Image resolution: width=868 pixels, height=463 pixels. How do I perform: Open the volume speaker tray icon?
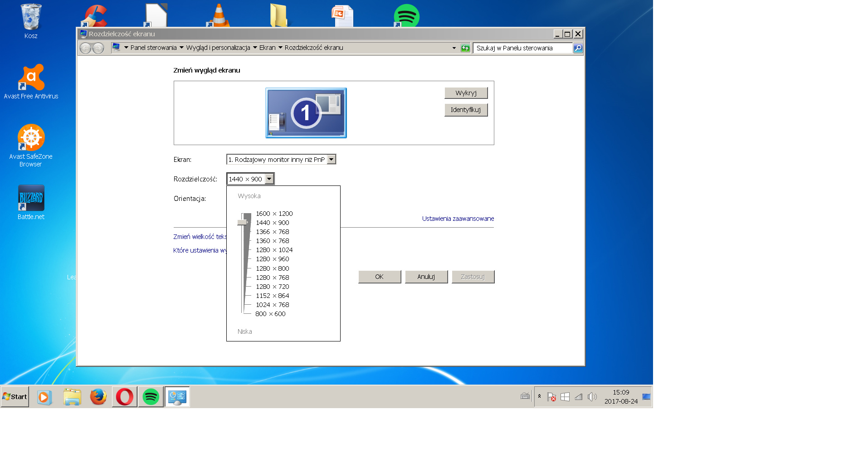coord(592,397)
